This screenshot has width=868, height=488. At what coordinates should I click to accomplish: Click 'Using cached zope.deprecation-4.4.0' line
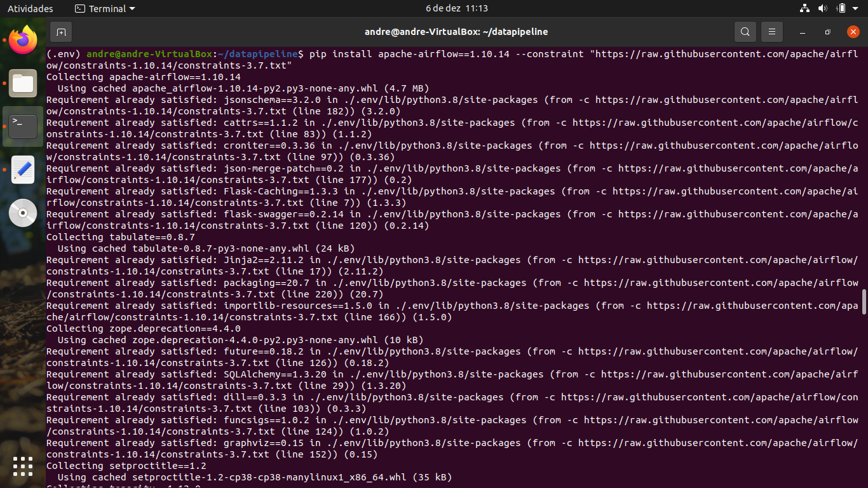click(240, 340)
